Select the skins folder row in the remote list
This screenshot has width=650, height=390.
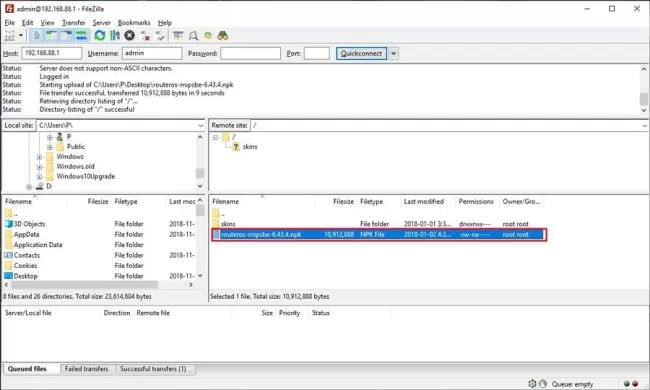377,224
